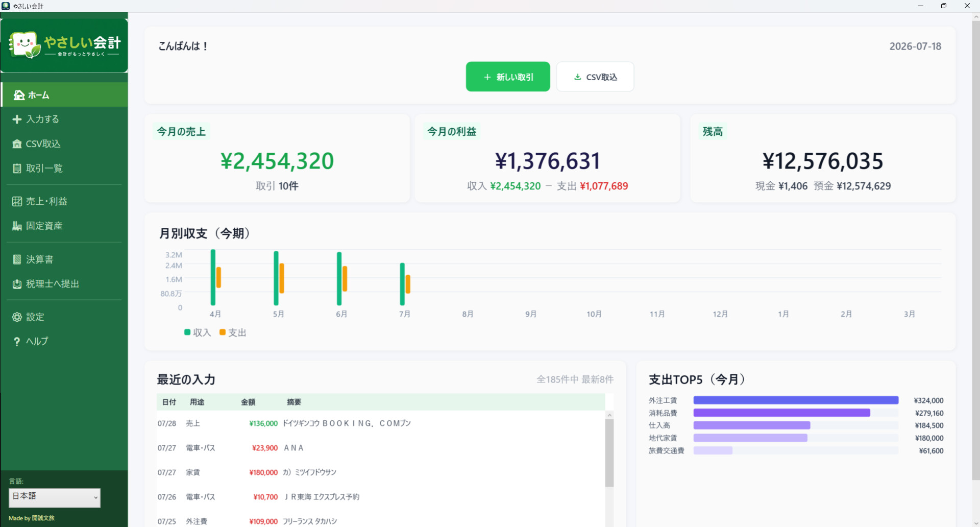
Task: Open 税理士へ提出 page
Action: 64,284
